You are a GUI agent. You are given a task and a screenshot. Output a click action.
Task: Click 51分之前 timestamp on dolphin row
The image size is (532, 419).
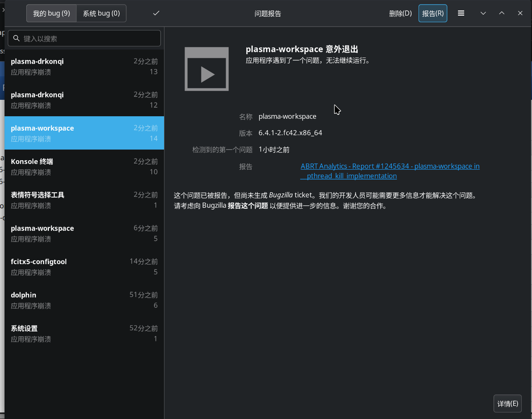point(143,295)
